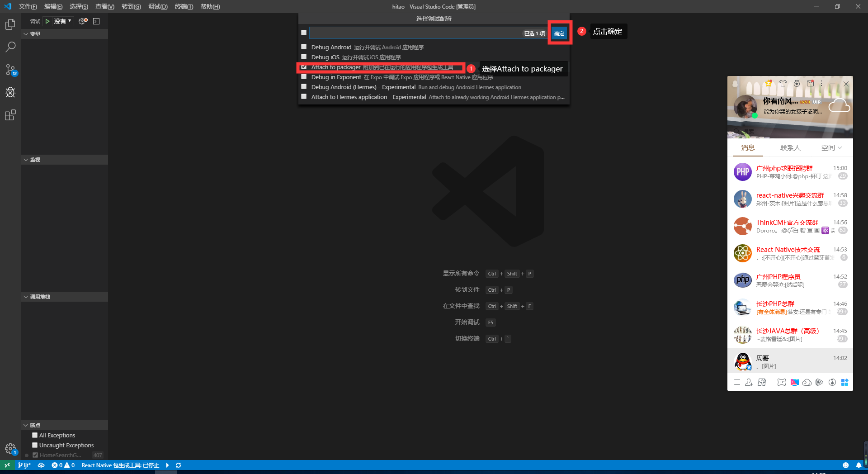This screenshot has width=868, height=474.
Task: Click the sync icon in status bar
Action: [x=178, y=465]
